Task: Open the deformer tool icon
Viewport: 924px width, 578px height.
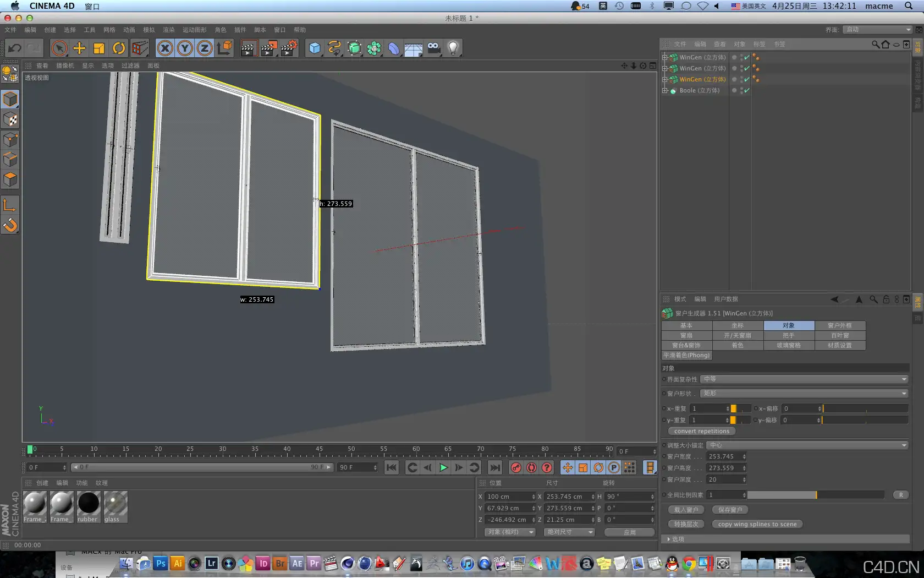Action: pos(394,48)
